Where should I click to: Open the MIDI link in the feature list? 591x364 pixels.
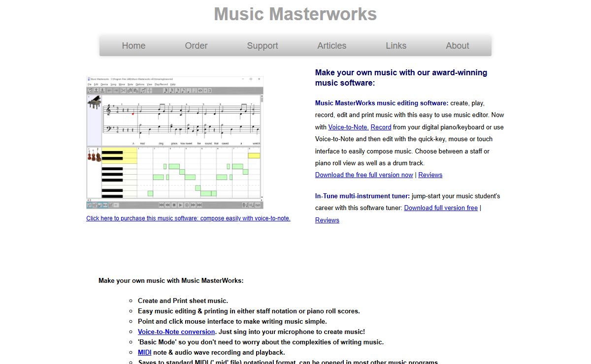(x=145, y=352)
